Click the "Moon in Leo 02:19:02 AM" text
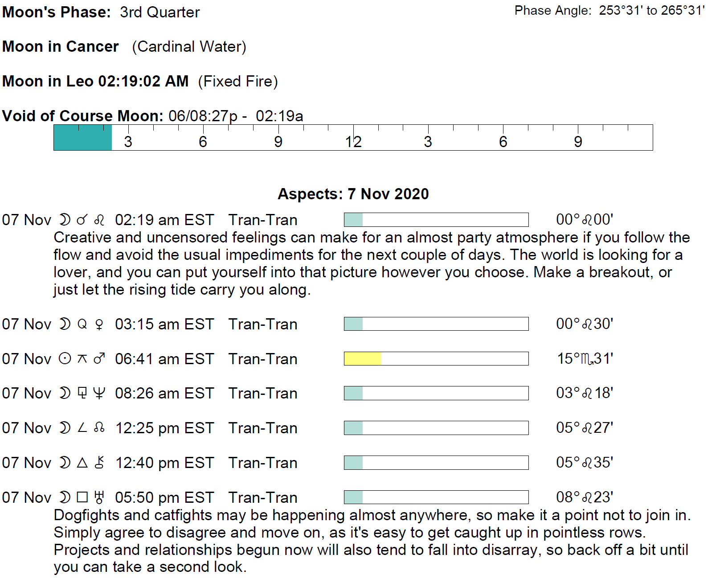This screenshot has height=579, width=728. point(95,81)
